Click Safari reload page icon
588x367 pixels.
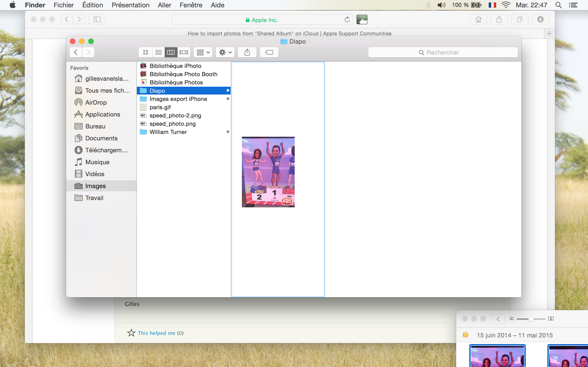click(x=347, y=20)
